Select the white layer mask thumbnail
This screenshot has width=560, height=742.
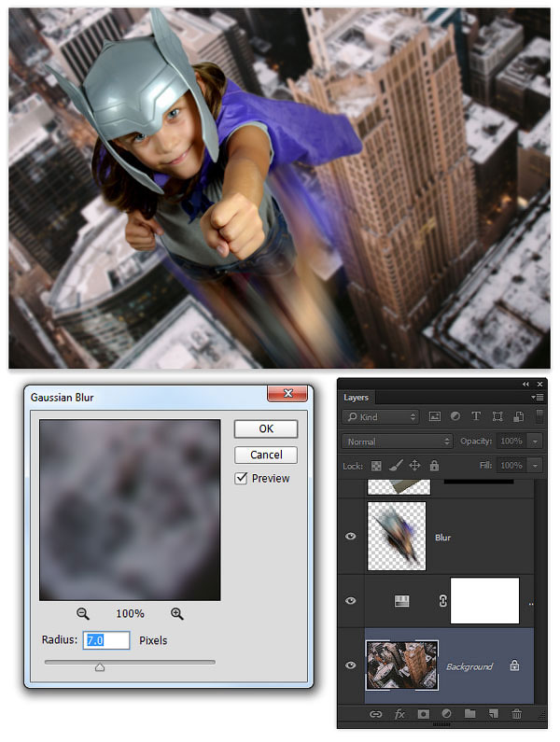(x=484, y=600)
